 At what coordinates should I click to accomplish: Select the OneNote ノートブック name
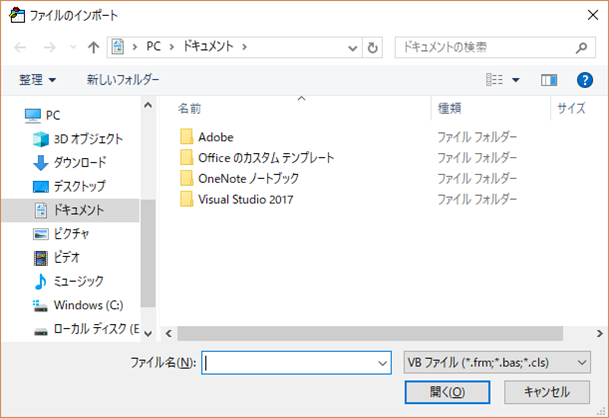[x=249, y=179]
